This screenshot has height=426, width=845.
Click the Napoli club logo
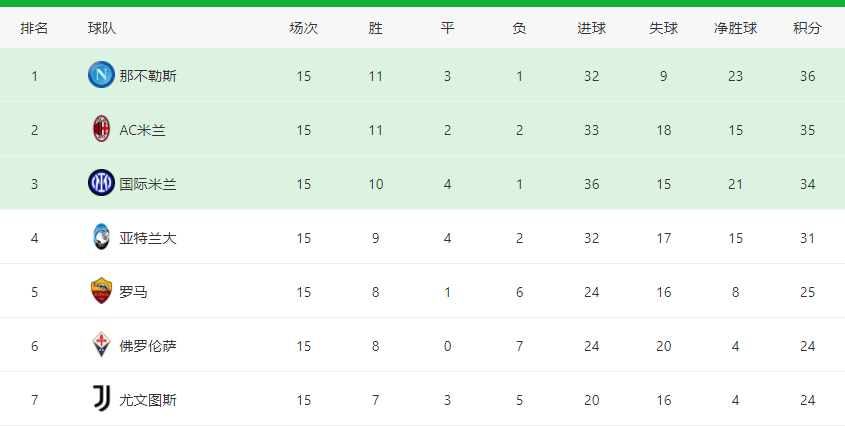click(101, 75)
